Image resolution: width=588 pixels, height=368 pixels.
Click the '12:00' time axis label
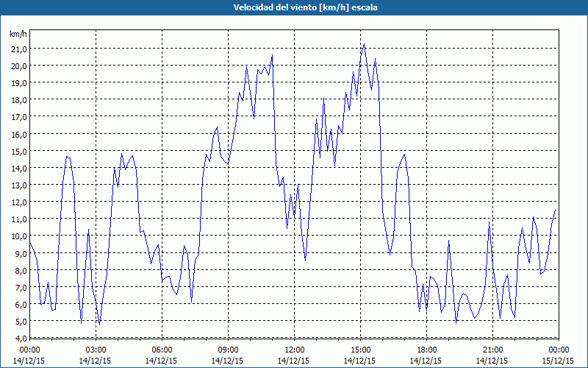(x=294, y=350)
